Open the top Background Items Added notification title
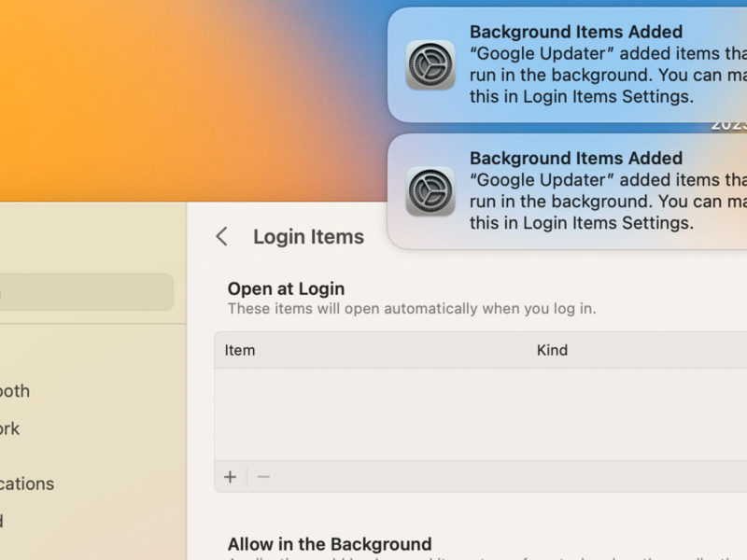747x560 pixels. 575,32
